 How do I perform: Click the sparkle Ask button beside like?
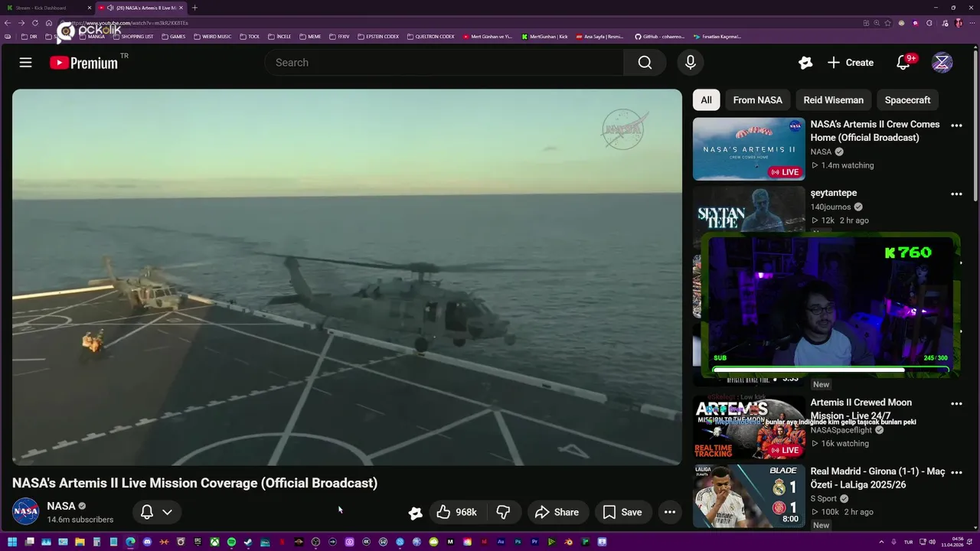point(415,513)
